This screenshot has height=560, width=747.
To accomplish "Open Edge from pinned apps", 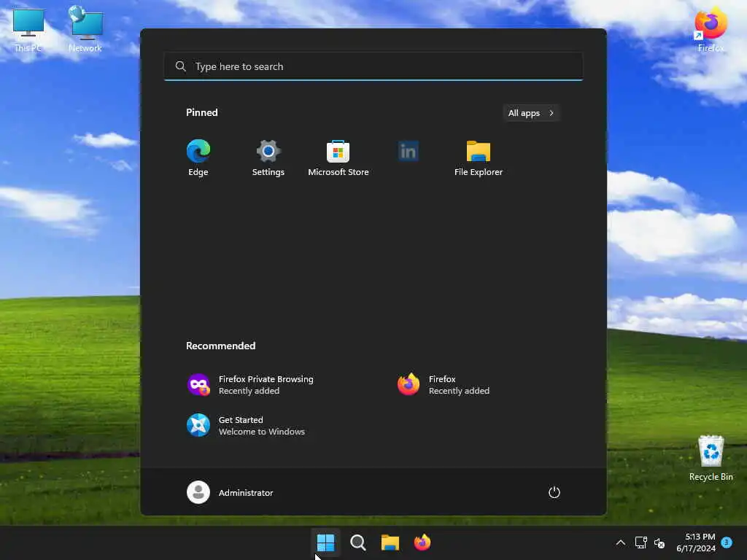I will click(x=198, y=158).
